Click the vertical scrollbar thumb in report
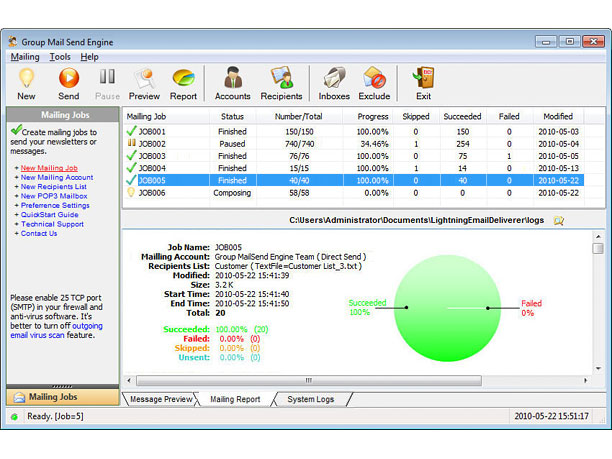This screenshot has width=612, height=459. (x=598, y=248)
